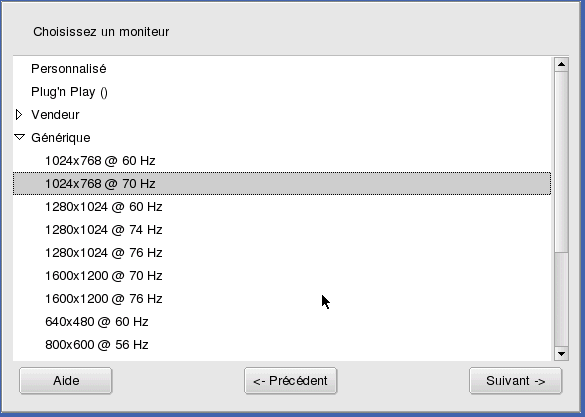The height and width of the screenshot is (417, 585).
Task: Expand the Vendeur tree node
Action: tap(19, 115)
